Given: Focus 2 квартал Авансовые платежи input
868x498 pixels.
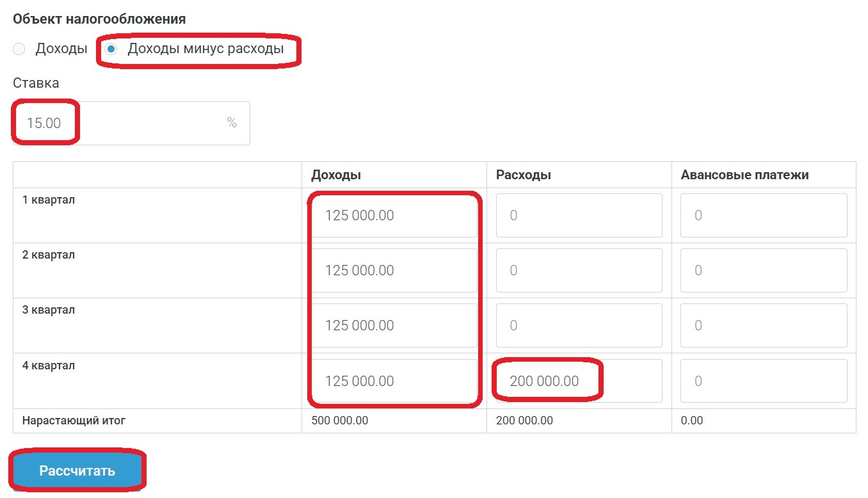Looking at the screenshot, I should [x=763, y=271].
